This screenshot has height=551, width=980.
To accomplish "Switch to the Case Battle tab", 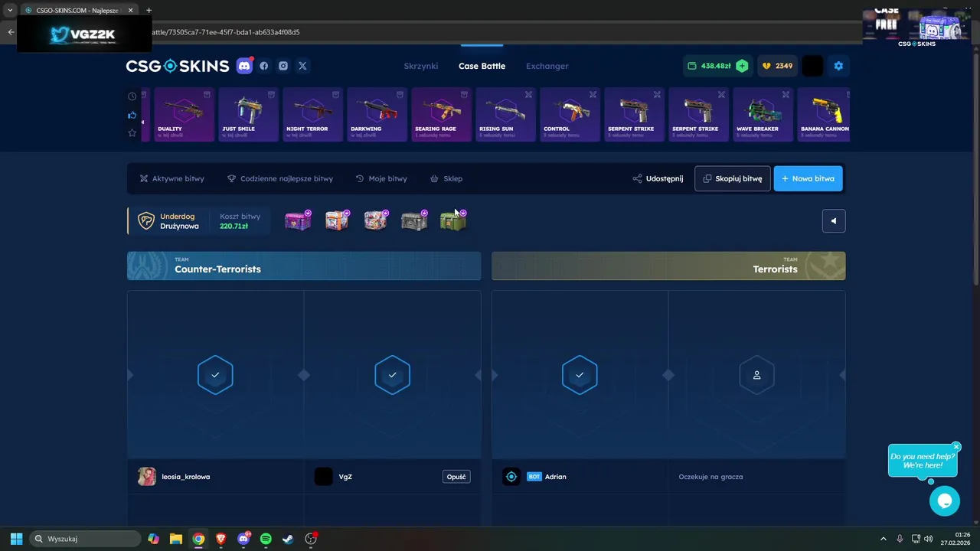I will (482, 66).
